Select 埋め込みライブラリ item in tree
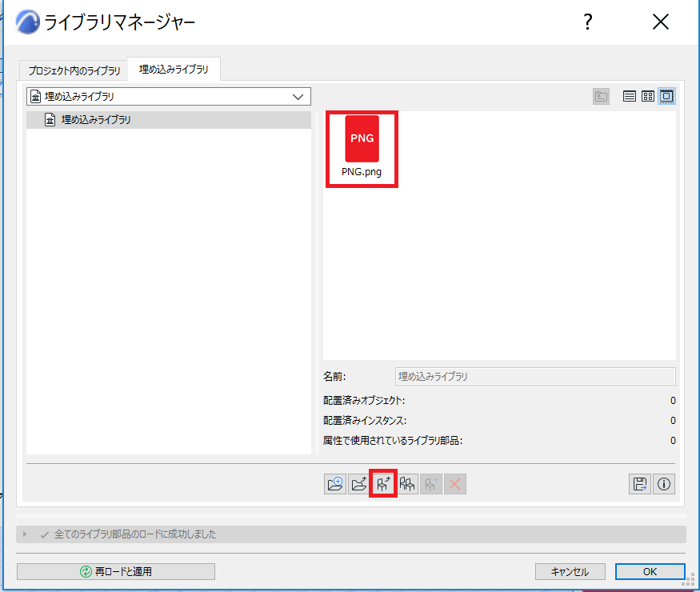 tap(169, 120)
